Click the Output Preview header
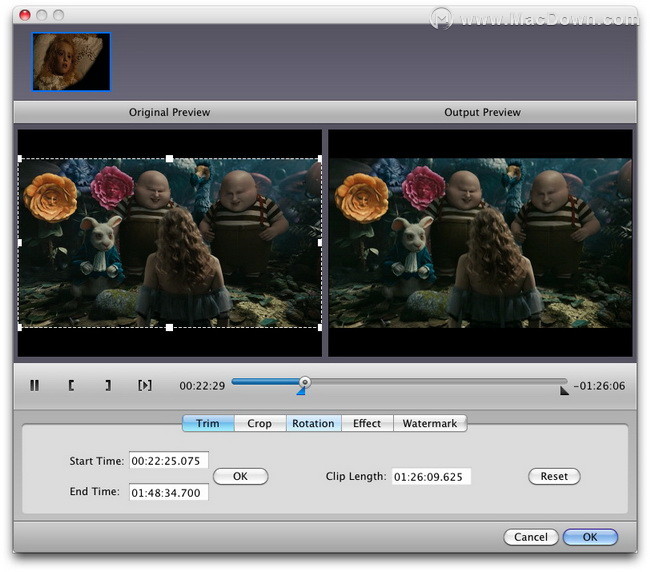 [482, 112]
